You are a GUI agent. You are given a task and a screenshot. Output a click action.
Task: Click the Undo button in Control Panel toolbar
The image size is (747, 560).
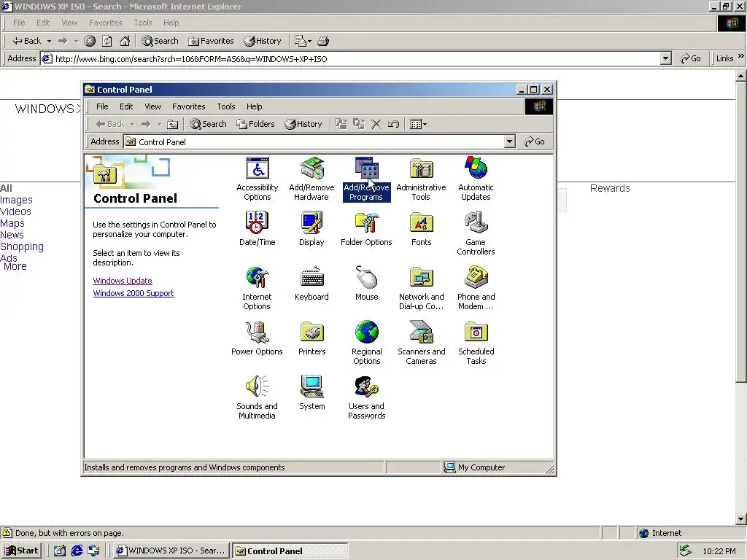(393, 124)
